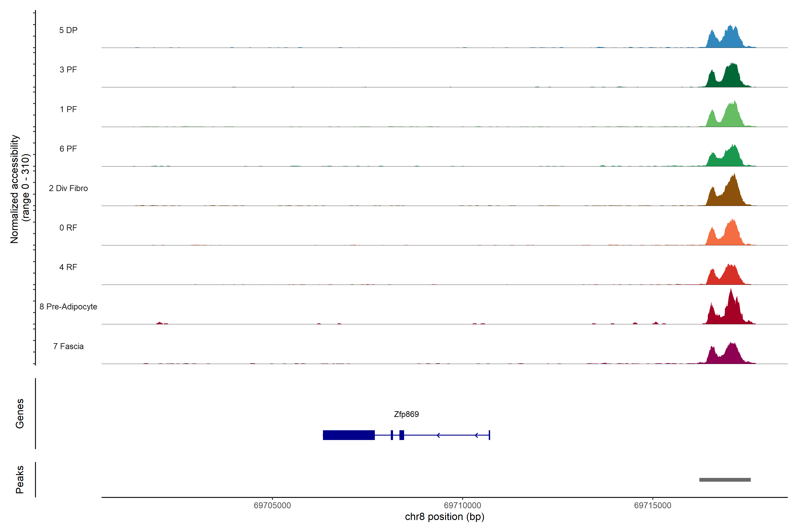Image resolution: width=798 pixels, height=532 pixels.
Task: Click the 8 Pre-Adipocyte track label
Action: [x=68, y=307]
